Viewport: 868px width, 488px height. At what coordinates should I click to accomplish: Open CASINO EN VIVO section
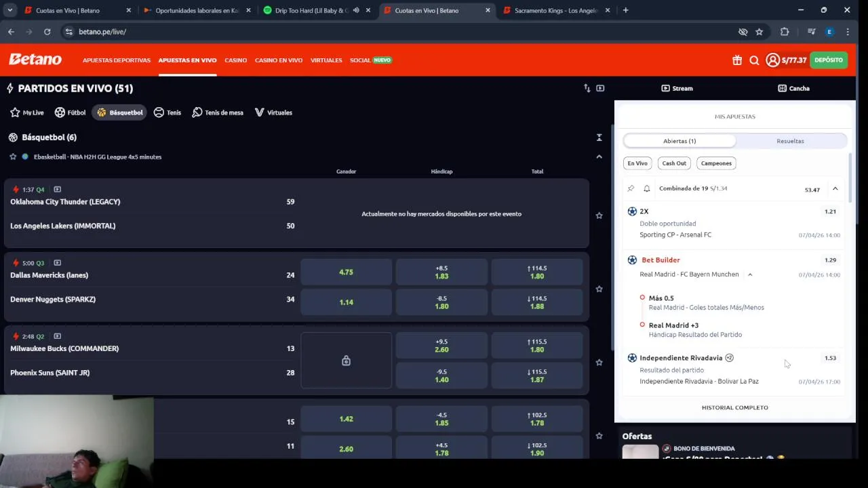tap(279, 60)
